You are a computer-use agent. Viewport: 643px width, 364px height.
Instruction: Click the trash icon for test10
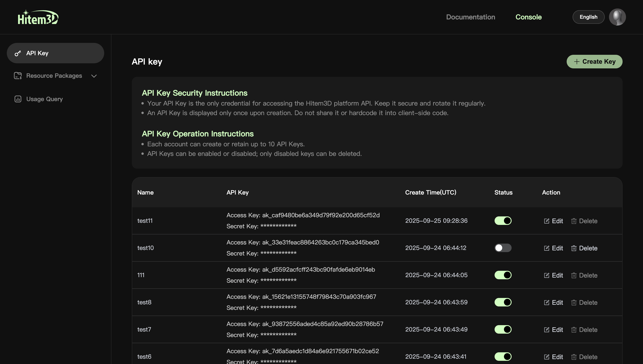(574, 248)
